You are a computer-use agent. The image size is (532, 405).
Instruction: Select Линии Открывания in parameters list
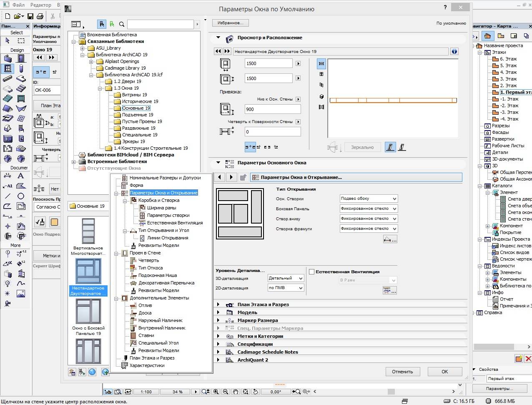pos(168,238)
